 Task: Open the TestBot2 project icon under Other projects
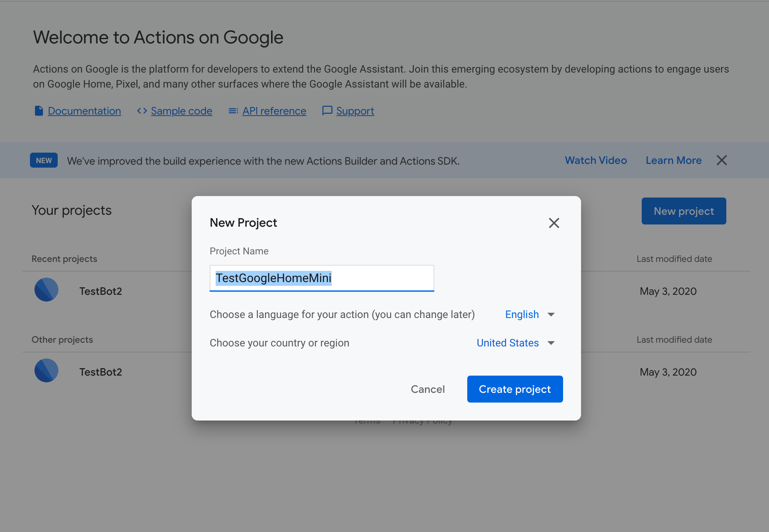tap(46, 370)
